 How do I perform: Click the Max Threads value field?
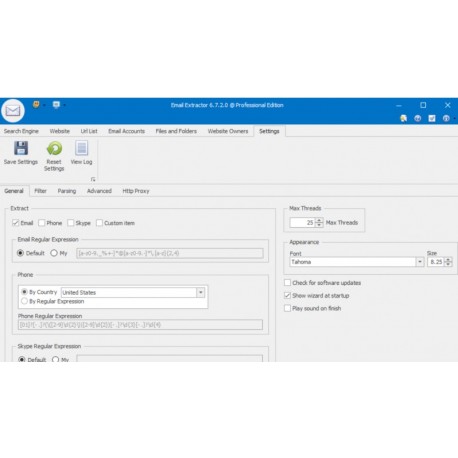tap(302, 222)
